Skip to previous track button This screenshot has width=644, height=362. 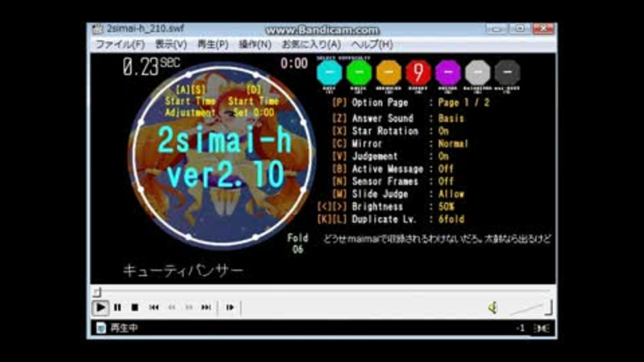[154, 308]
